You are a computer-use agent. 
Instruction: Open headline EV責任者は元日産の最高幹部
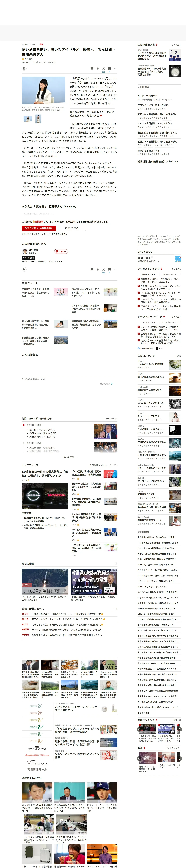[45, 473]
